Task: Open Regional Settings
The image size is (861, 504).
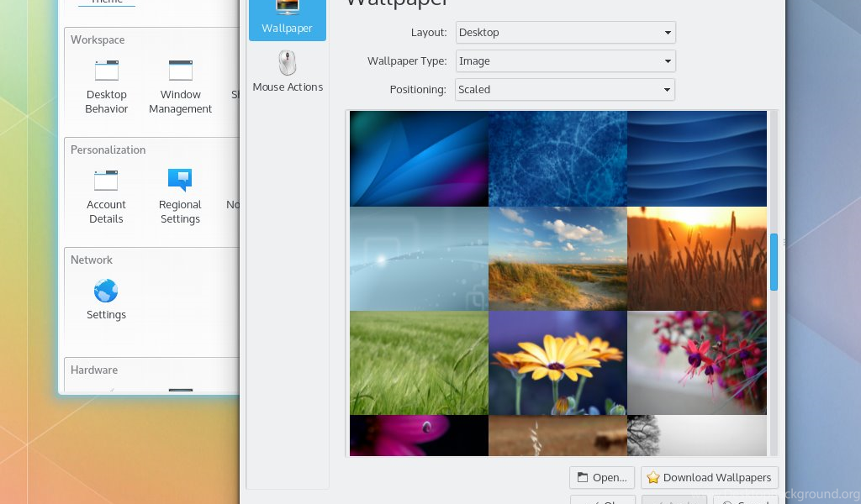Action: point(180,181)
